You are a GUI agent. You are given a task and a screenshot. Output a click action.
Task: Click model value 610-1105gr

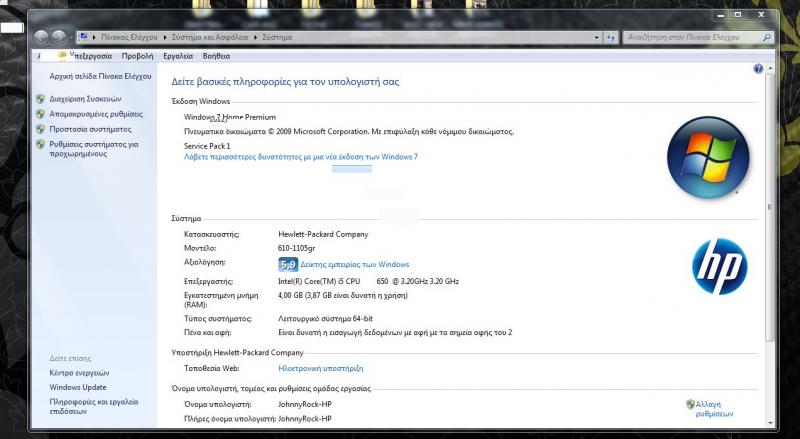click(296, 248)
